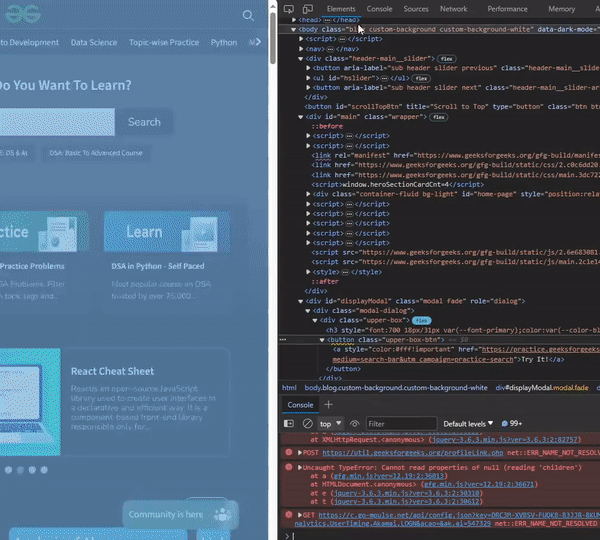Click the ellipsis badge in ul#hslider
The height and width of the screenshot is (540, 600).
384,78
